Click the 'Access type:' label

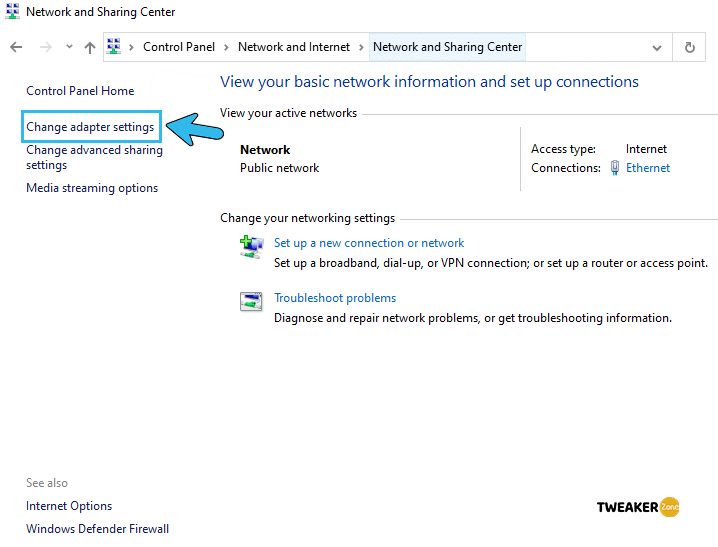[x=563, y=149]
